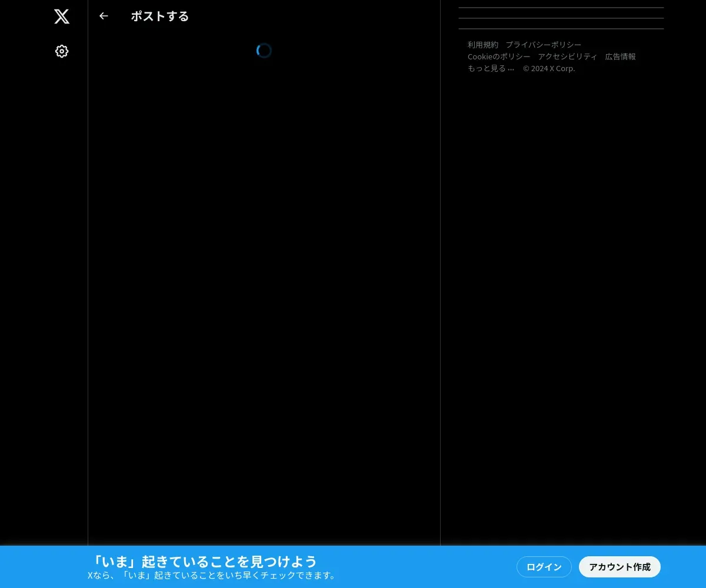The width and height of the screenshot is (706, 588).
Task: Click the © 2024 X Corp. text
Action: pos(549,68)
